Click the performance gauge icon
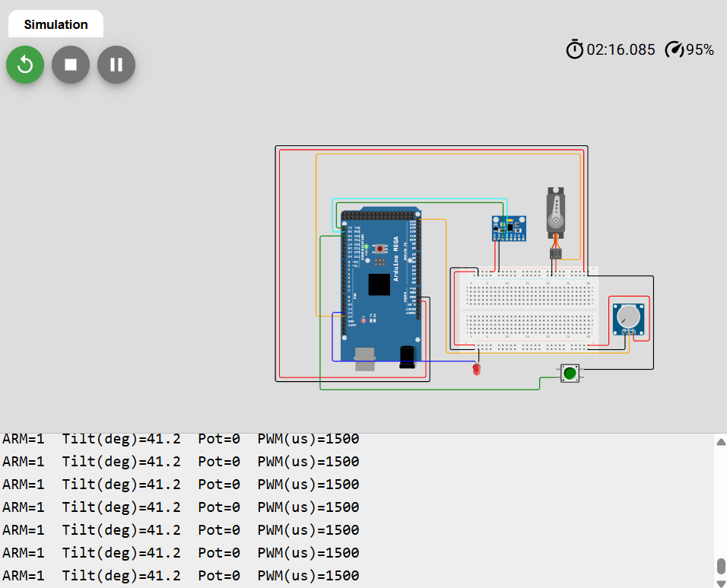The height and width of the screenshot is (588, 727). (675, 49)
